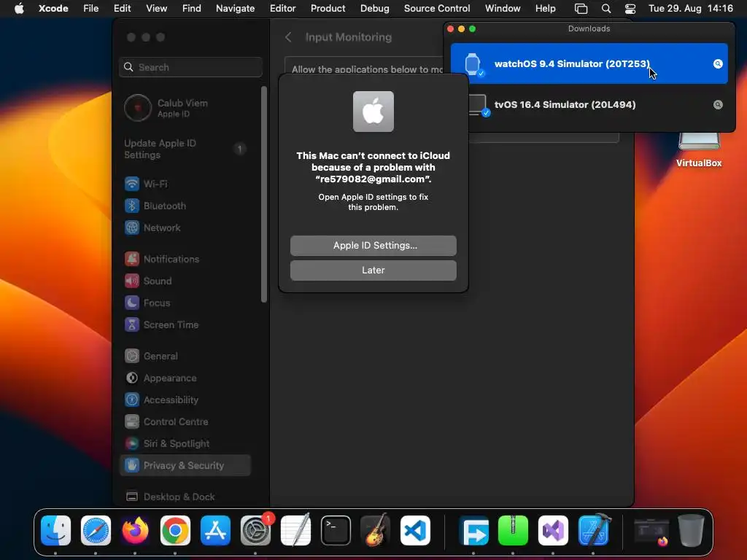Open the Product menu
747x560 pixels.
328,9
